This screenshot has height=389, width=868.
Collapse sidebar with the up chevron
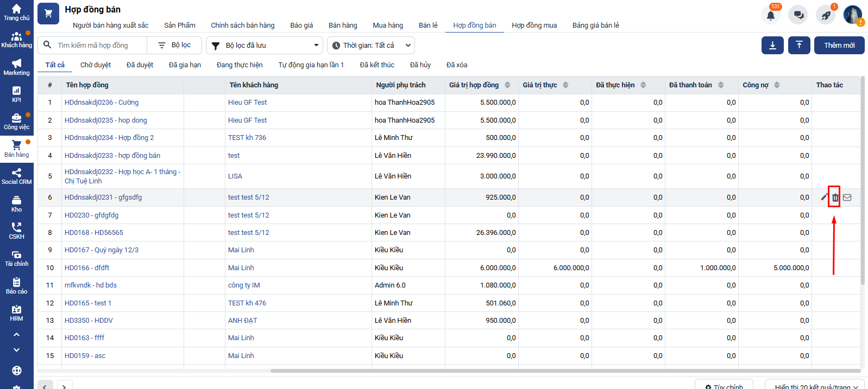(x=17, y=335)
